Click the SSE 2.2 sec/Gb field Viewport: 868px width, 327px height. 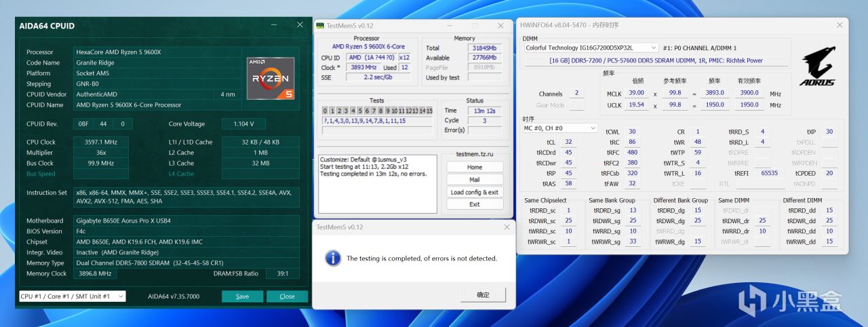tap(378, 77)
